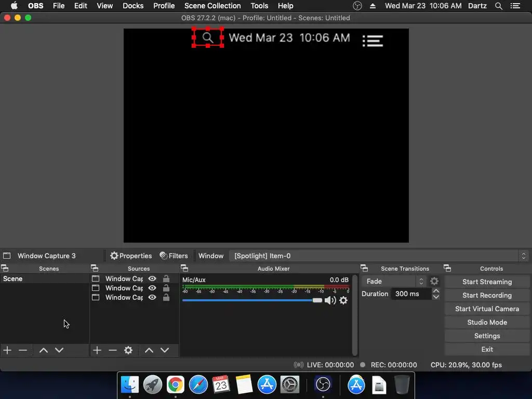
Task: Select the first Window Capture source
Action: click(x=124, y=278)
